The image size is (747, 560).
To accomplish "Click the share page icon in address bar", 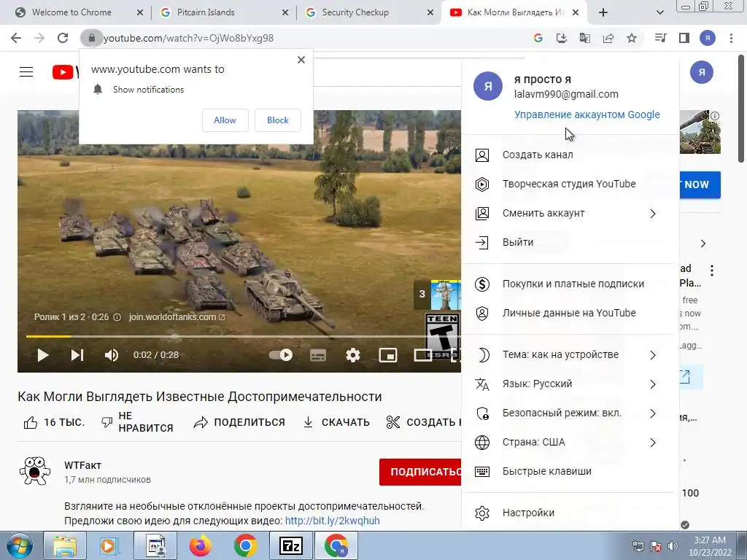I will pos(608,38).
